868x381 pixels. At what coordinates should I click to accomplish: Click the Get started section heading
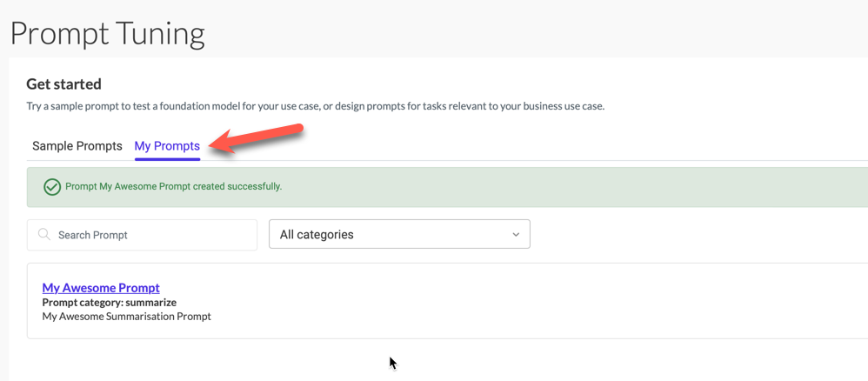pos(63,84)
